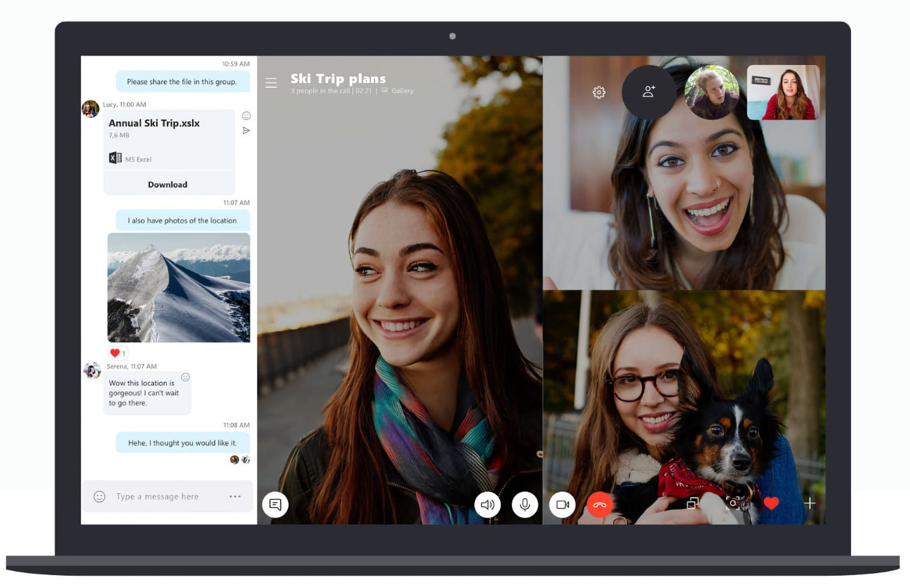Select the Please share the file message
910x588 pixels.
[182, 82]
